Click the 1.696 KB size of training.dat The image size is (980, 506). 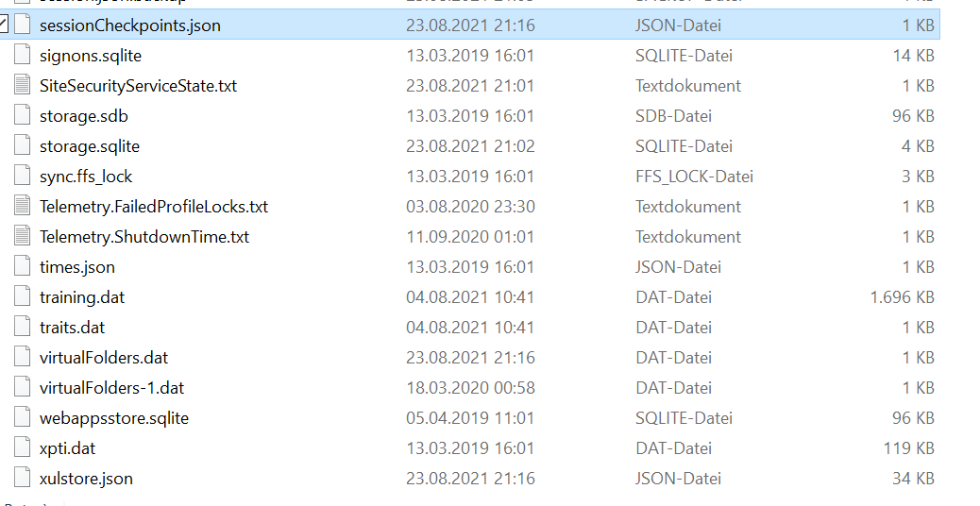click(902, 297)
